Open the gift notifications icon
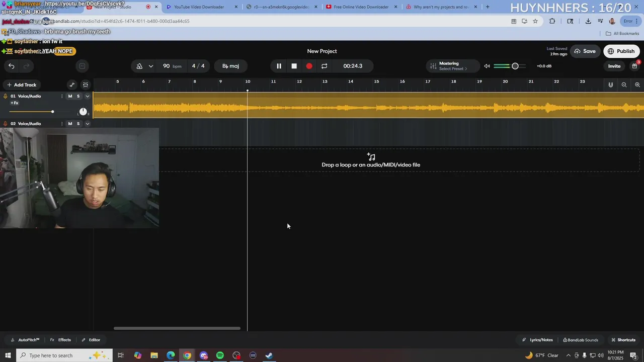644x362 pixels. coord(634,66)
